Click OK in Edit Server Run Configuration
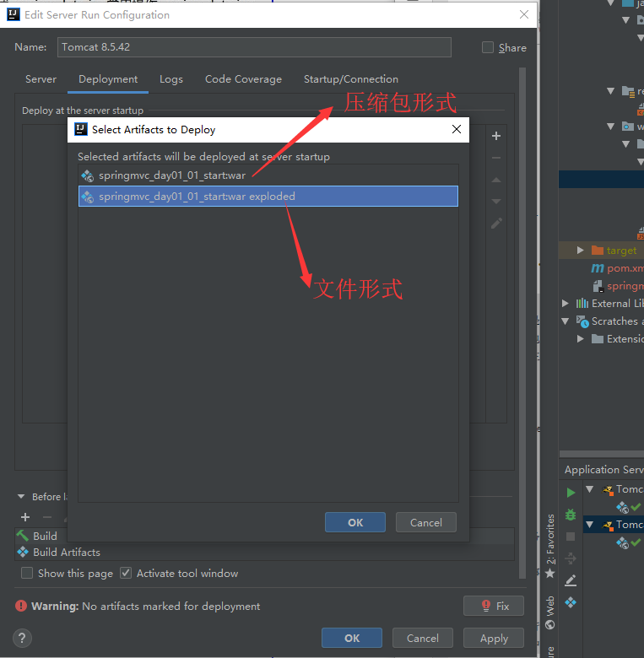This screenshot has height=658, width=644. pos(352,639)
